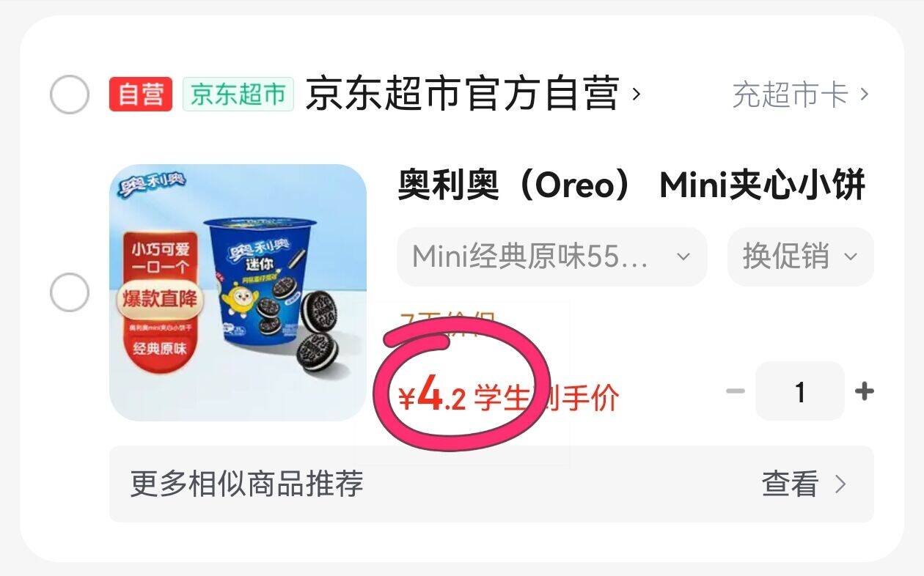The width and height of the screenshot is (924, 576).
Task: Open 更多相似商品推荐 bar
Action: tap(491, 484)
